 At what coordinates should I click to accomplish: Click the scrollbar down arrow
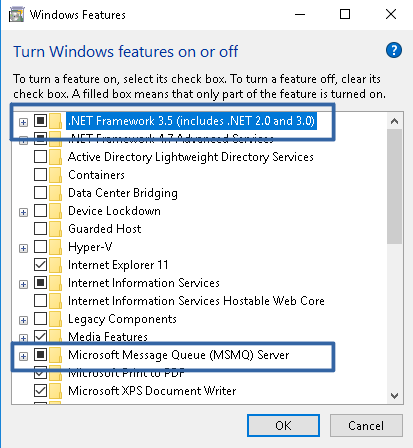(x=394, y=396)
